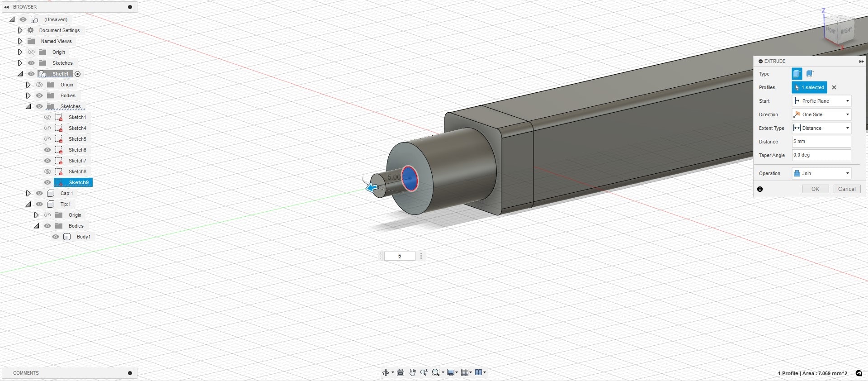Viewport: 868px width, 381px height.
Task: Select Sketch5 in the browser tree
Action: pos(77,139)
